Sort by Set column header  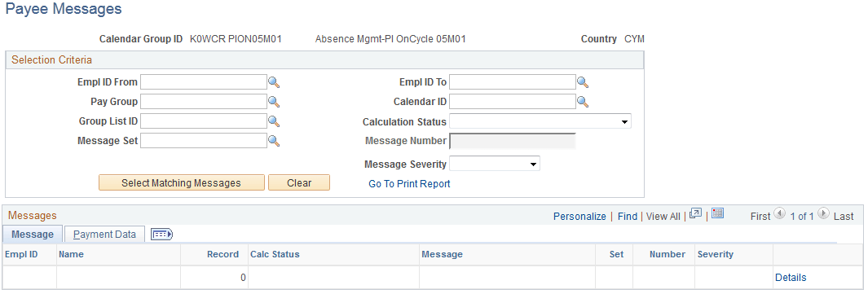point(617,254)
